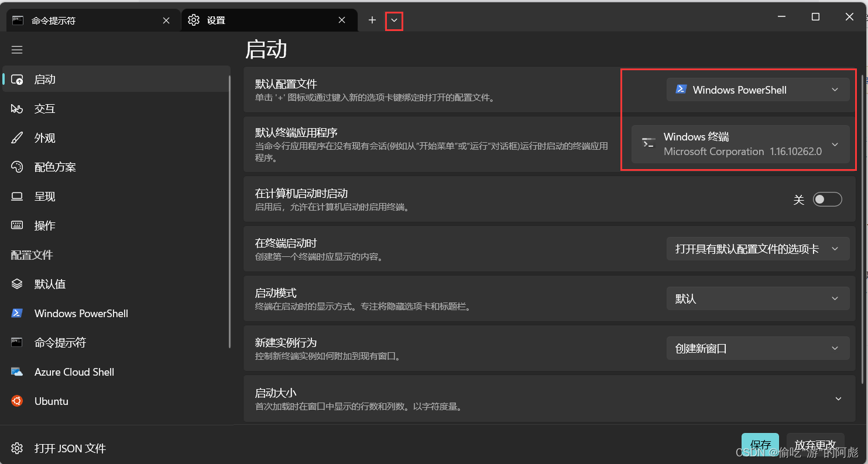The image size is (868, 464).
Task: Select 呈现 in sidebar
Action: [x=116, y=197]
